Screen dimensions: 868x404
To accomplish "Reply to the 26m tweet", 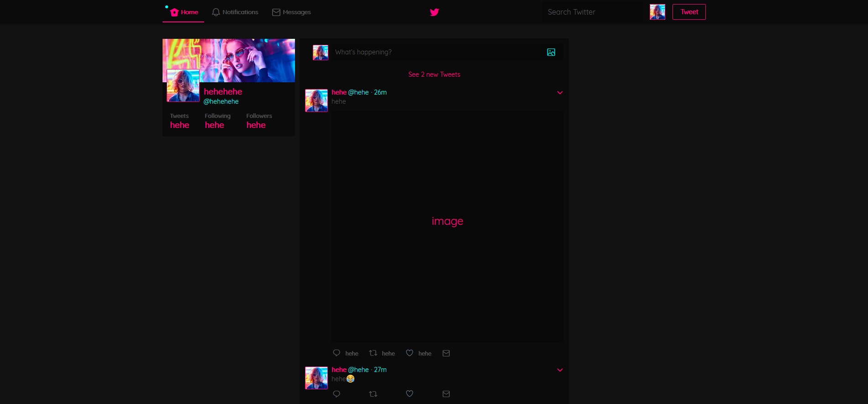I will coord(337,353).
